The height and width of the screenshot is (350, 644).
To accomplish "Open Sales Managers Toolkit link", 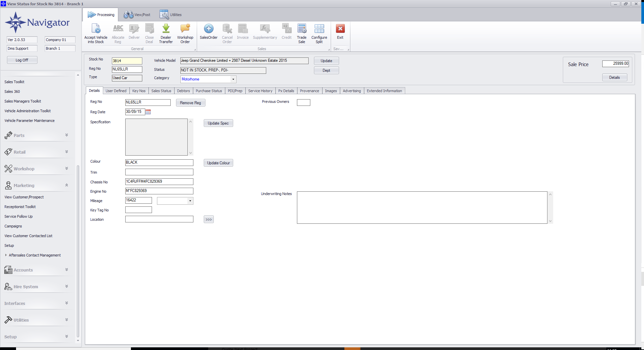I will pyautogui.click(x=23, y=101).
